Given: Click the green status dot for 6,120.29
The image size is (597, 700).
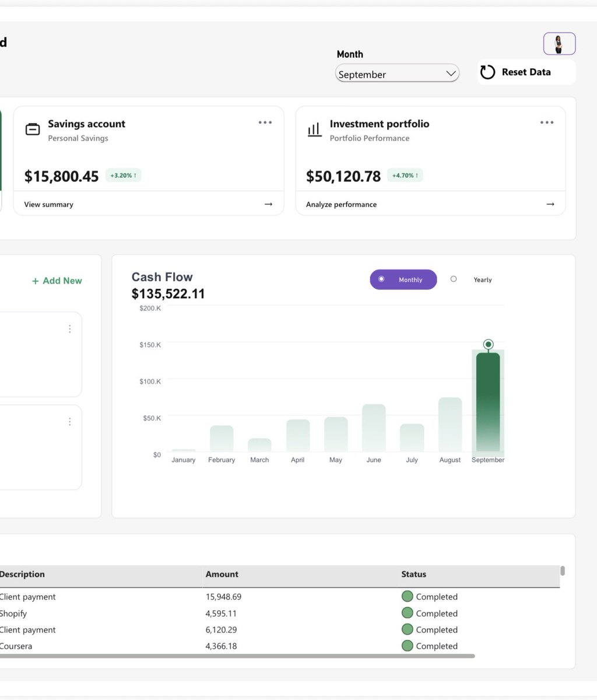Looking at the screenshot, I should (x=408, y=629).
